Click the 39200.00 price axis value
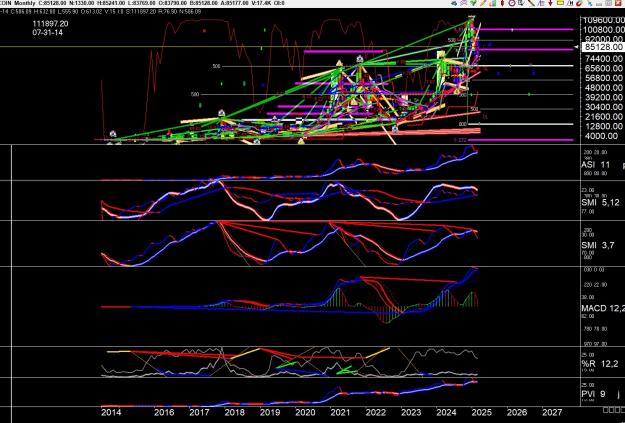 603,97
